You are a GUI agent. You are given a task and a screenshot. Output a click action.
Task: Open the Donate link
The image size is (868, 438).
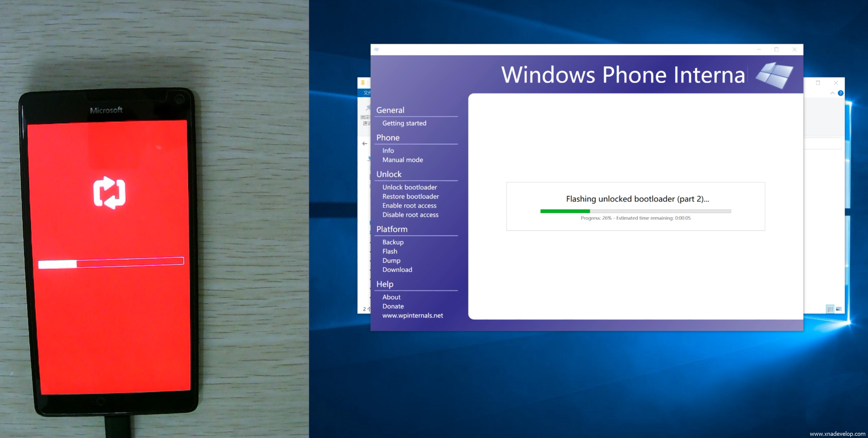(393, 306)
